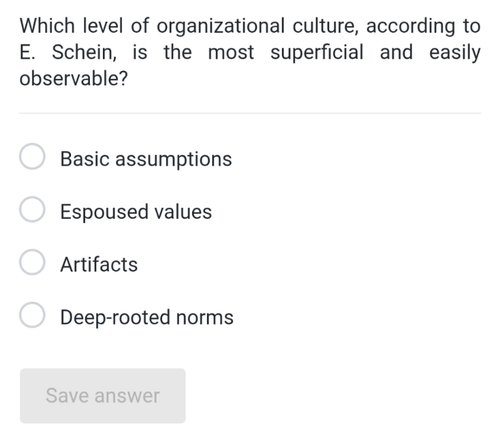
Task: Select the Basic assumptions radio button
Action: click(x=32, y=156)
